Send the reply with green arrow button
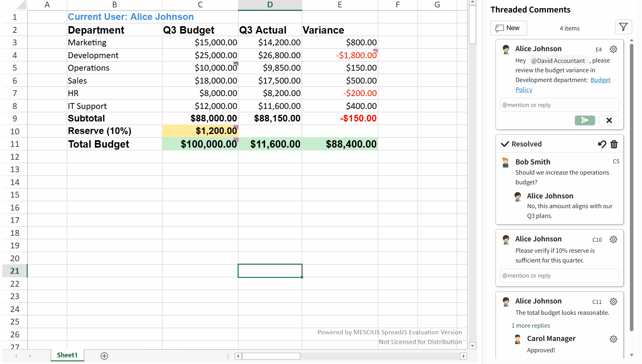The height and width of the screenshot is (364, 642). click(x=585, y=120)
